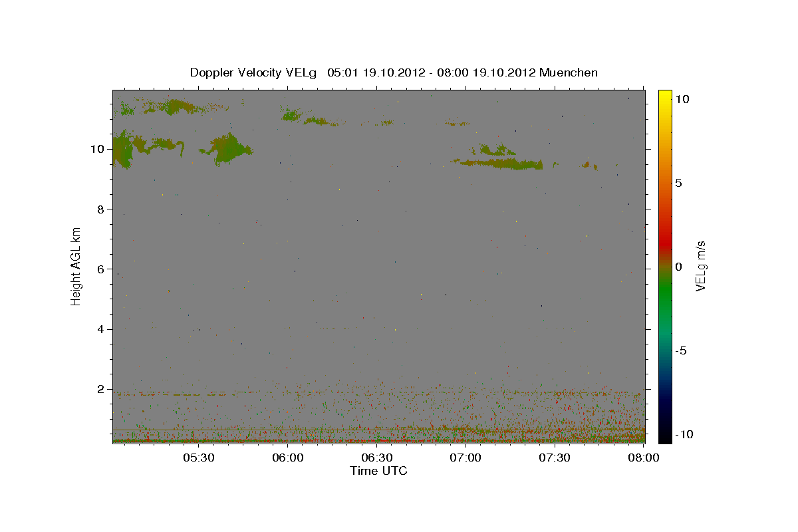
Task: Click the height axis label 6
Action: pyautogui.click(x=101, y=269)
